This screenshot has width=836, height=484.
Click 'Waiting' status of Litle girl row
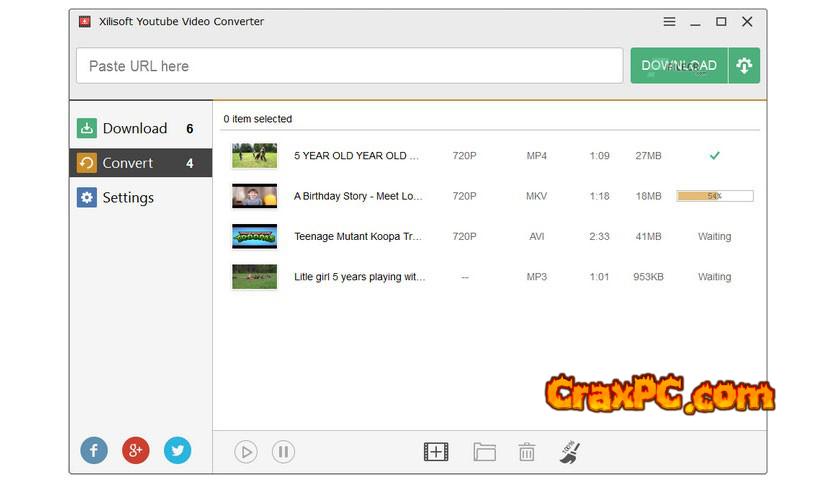coord(714,277)
